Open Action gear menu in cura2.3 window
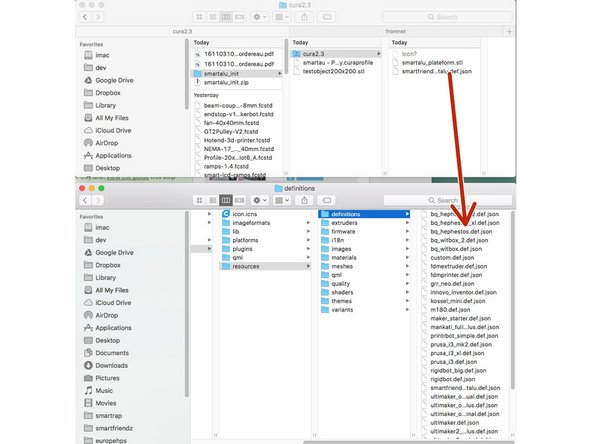This screenshot has height=444, width=592. click(x=259, y=17)
